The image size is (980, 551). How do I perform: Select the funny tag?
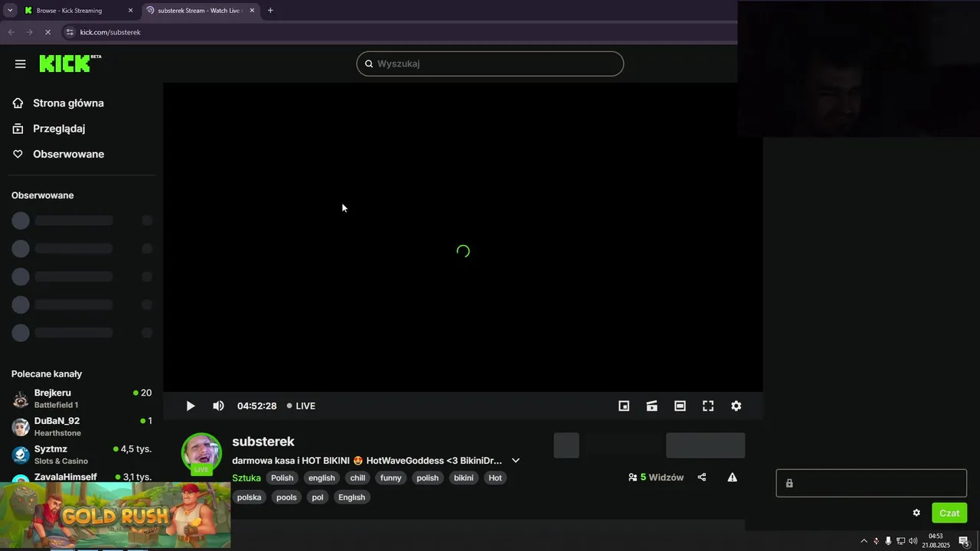(x=390, y=478)
